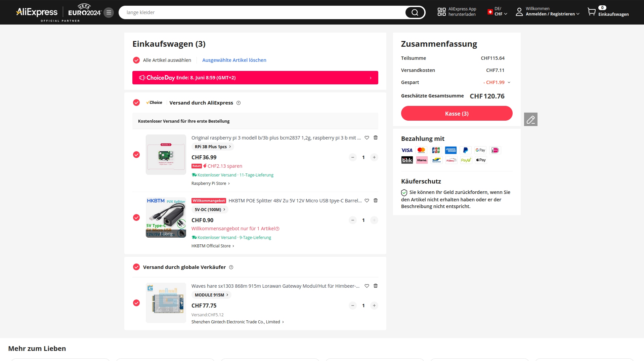Click the Google Pay icon
Image resolution: width=644 pixels, height=361 pixels.
tap(480, 150)
